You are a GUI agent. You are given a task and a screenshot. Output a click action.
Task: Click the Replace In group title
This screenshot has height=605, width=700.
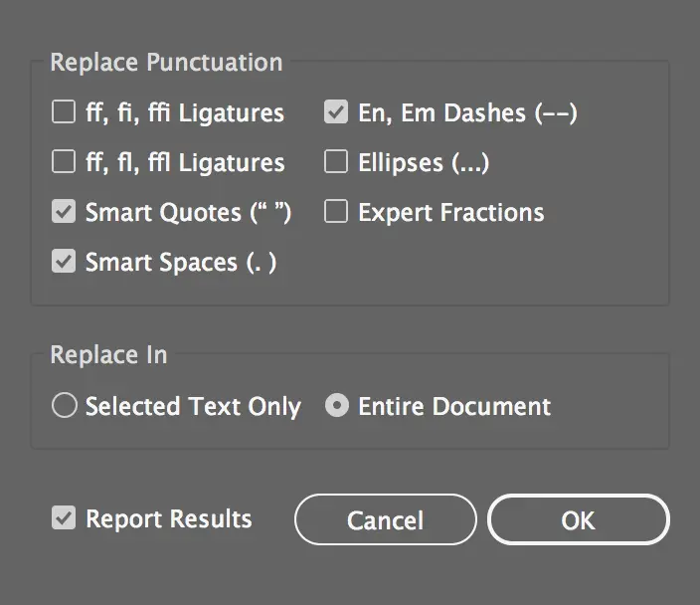click(x=108, y=355)
